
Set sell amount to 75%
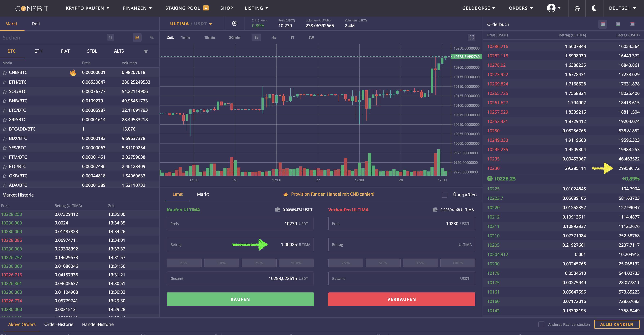pos(420,263)
